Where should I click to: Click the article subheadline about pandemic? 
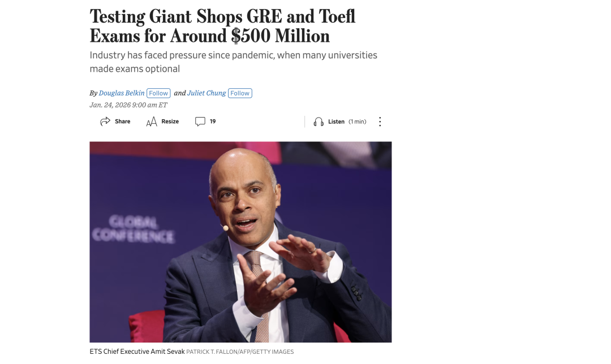(x=234, y=62)
